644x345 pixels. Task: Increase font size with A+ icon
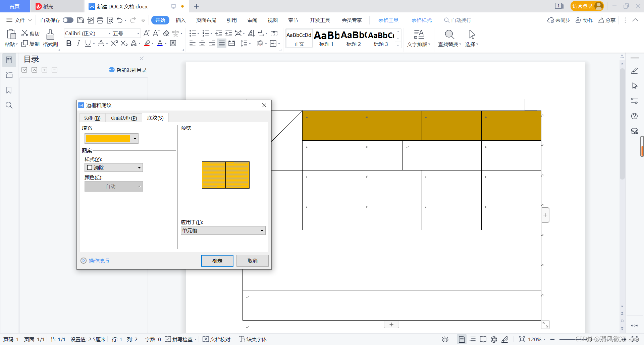pos(147,33)
